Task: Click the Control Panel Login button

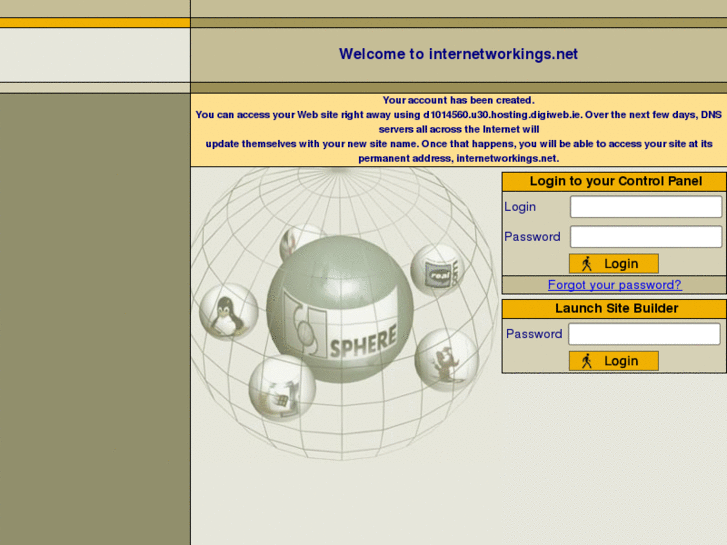Action: click(614, 263)
